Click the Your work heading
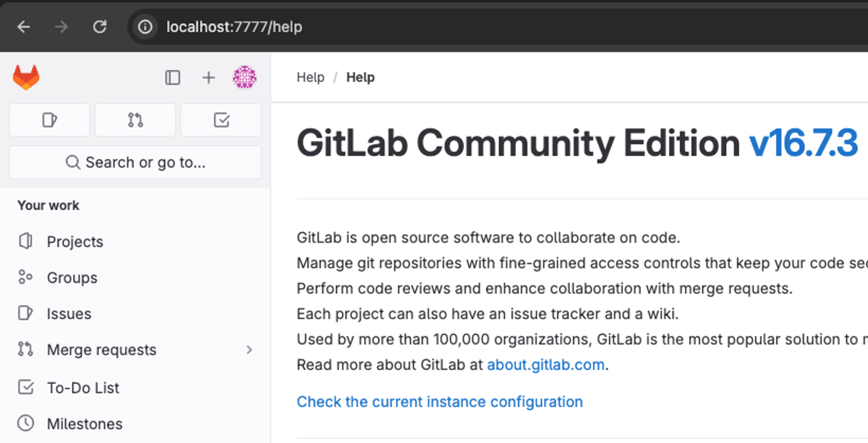This screenshot has width=868, height=443. pyautogui.click(x=48, y=205)
